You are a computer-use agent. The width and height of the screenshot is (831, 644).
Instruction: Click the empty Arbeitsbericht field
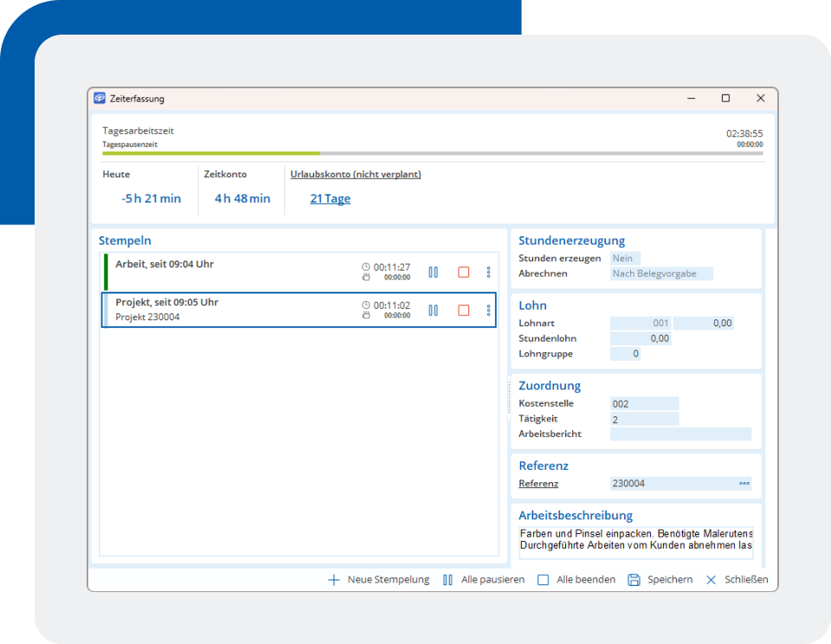pyautogui.click(x=680, y=434)
